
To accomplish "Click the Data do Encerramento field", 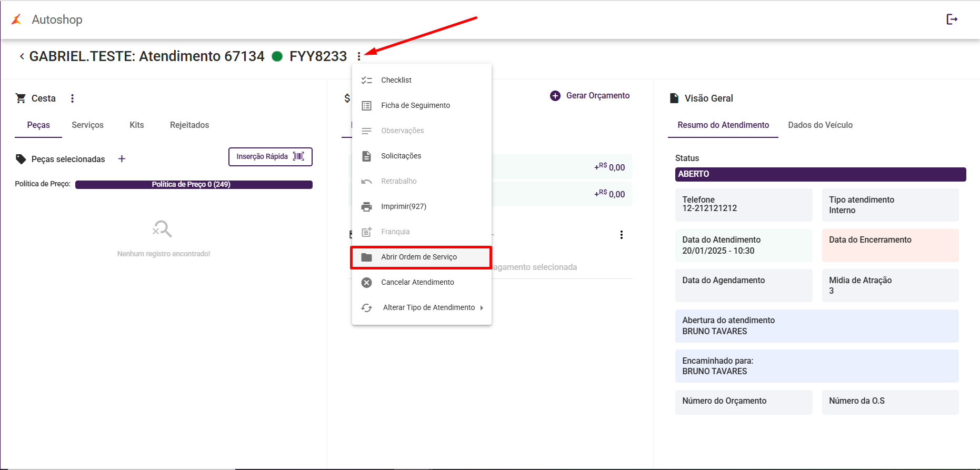I will (890, 245).
